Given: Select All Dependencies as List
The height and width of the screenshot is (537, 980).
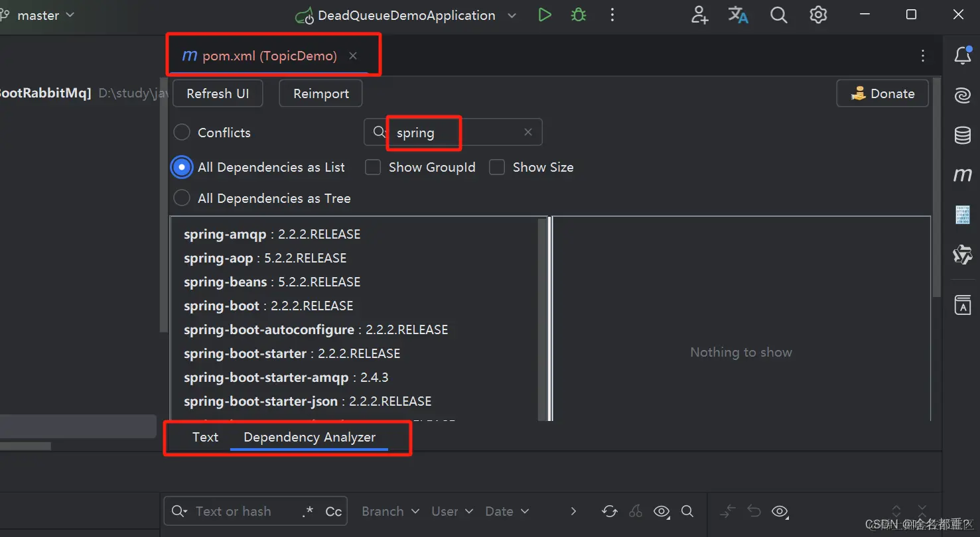Looking at the screenshot, I should point(182,167).
